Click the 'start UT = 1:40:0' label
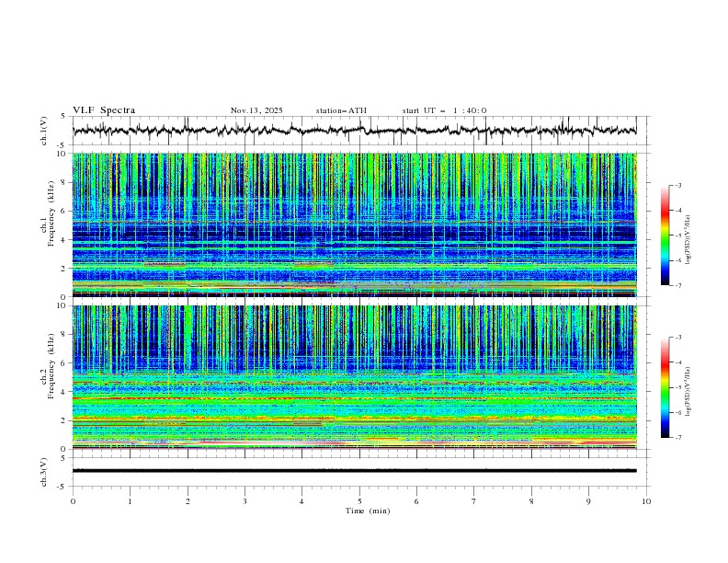Viewport: 728px width, 563px height. click(444, 110)
